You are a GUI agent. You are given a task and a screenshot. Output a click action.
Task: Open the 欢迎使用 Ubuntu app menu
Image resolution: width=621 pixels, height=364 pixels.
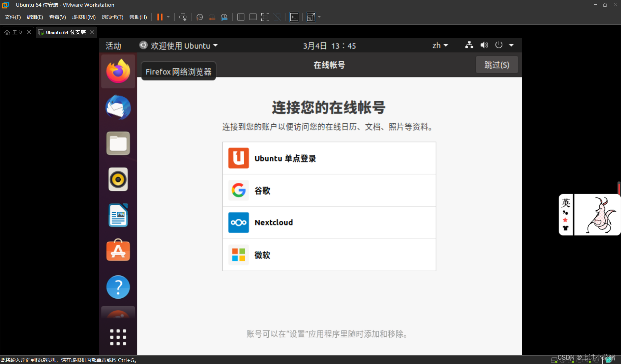[179, 45]
